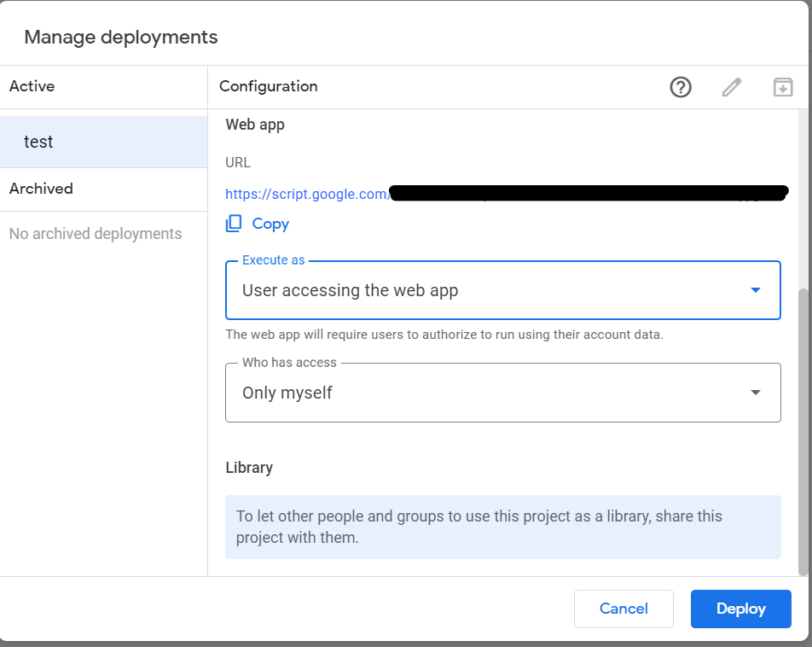Click the Manage deployments dialog title

(121, 38)
